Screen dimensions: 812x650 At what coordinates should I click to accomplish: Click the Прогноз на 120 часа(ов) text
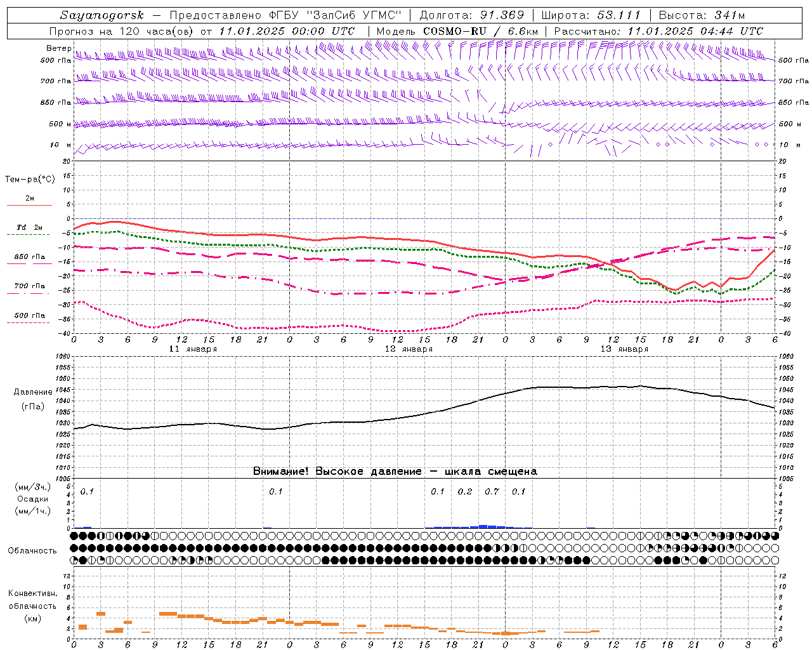(122, 31)
